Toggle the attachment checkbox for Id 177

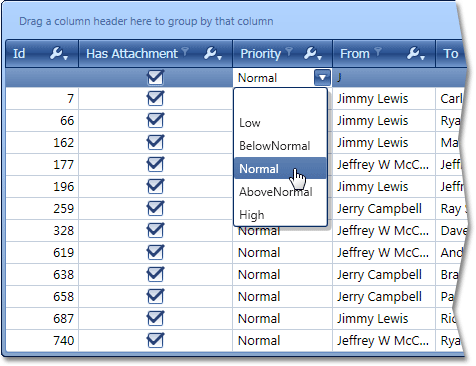pos(155,164)
